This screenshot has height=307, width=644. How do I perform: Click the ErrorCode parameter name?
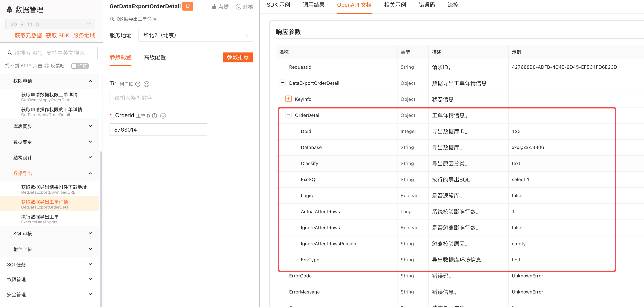pos(300,276)
